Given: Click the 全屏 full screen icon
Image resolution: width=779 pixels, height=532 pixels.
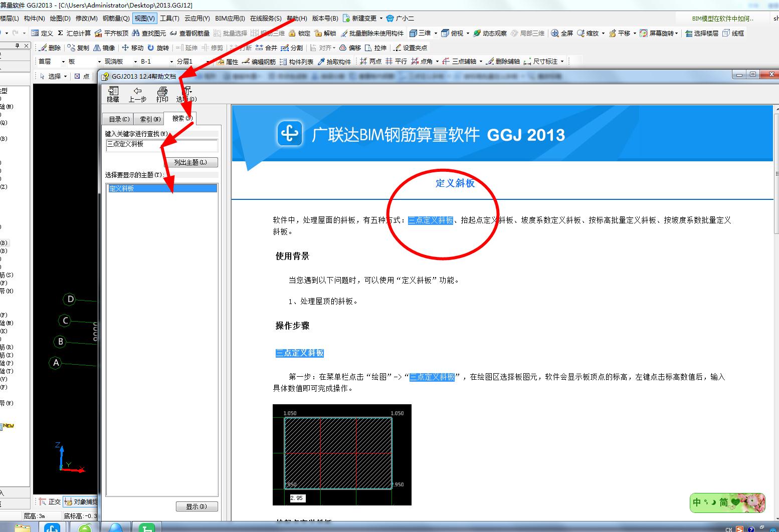Looking at the screenshot, I should [562, 33].
